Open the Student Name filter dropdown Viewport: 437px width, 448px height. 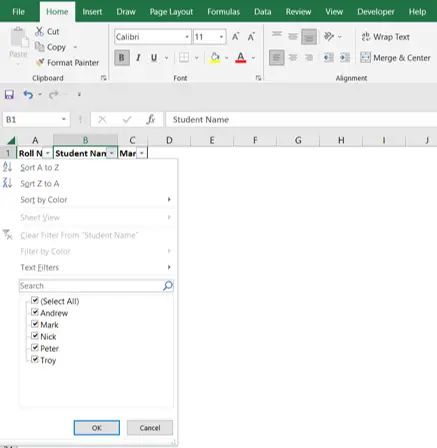112,153
